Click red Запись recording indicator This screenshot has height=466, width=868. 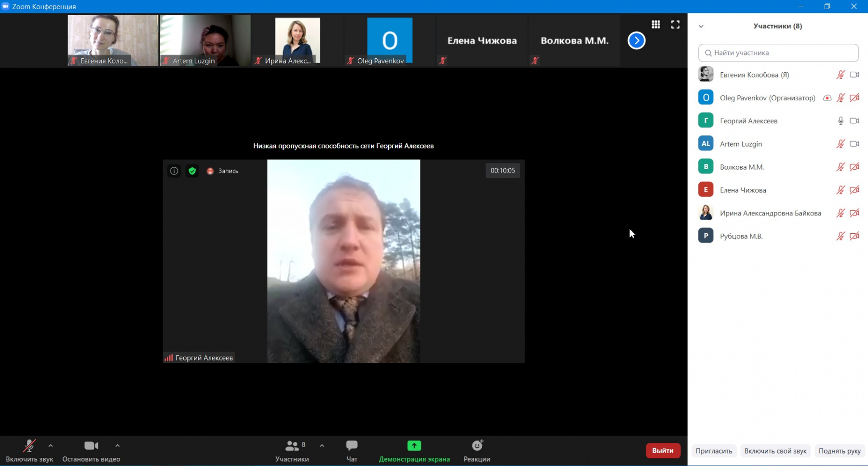click(223, 171)
